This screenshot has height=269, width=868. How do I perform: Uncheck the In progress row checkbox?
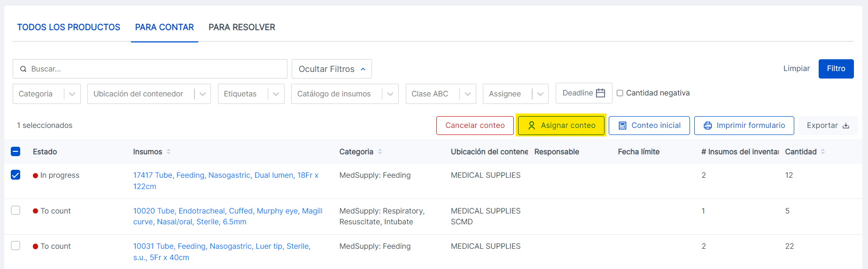pyautogui.click(x=15, y=175)
